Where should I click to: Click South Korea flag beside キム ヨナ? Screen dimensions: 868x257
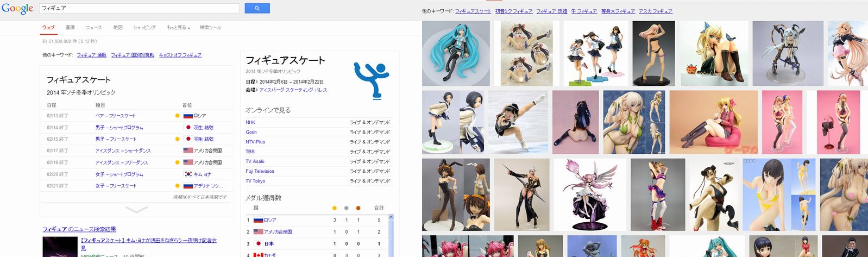click(x=188, y=174)
